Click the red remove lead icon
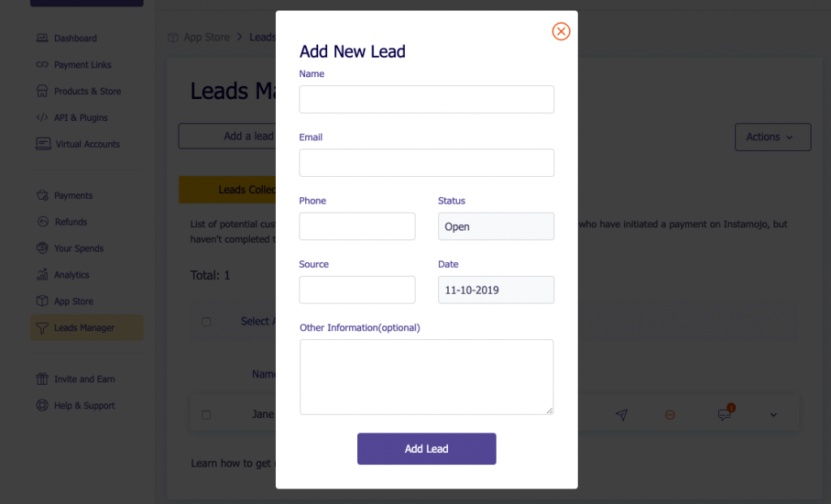Viewport: 831px width, 504px height. [670, 415]
